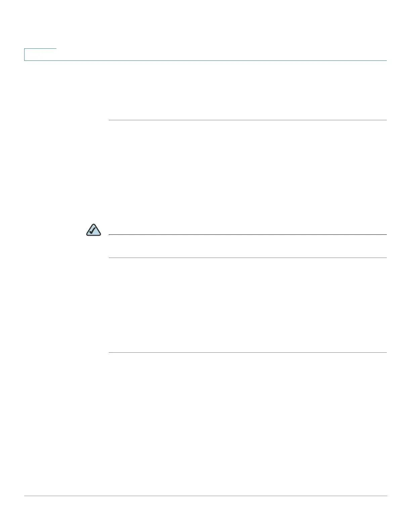Click the thick black rule beside note icon
Image resolution: width=411 pixels, height=532 pixels.
tap(248, 234)
